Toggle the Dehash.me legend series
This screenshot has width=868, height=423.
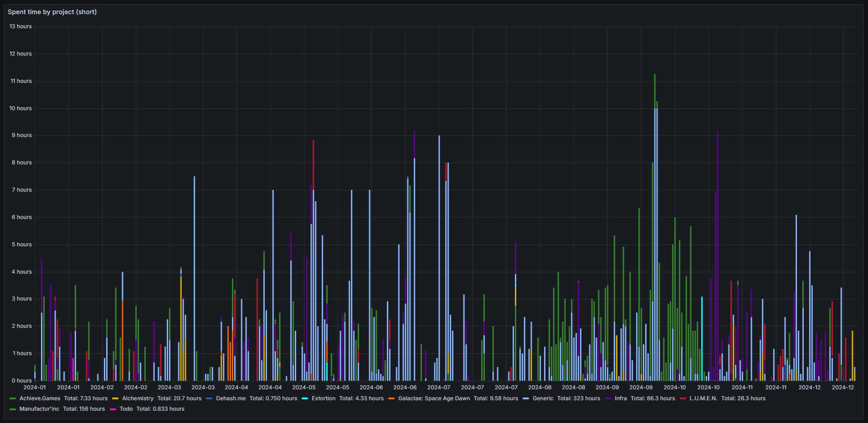pyautogui.click(x=231, y=398)
